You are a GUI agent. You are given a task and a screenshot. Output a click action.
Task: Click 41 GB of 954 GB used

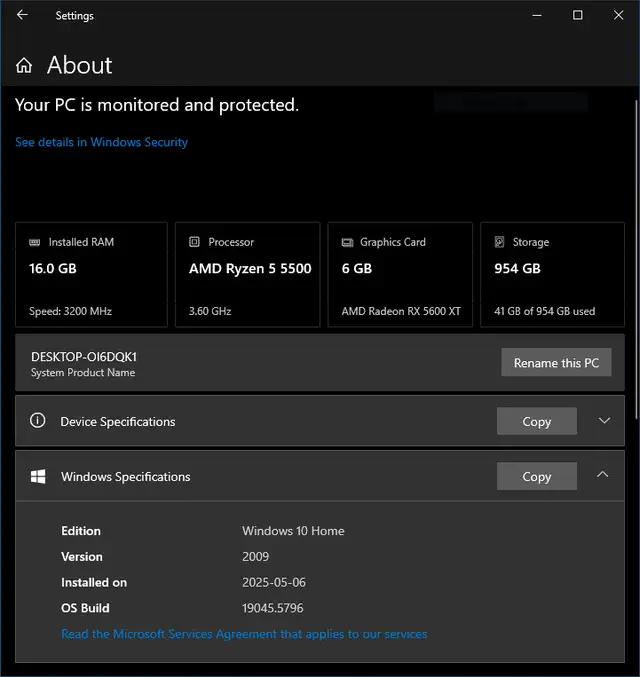(x=545, y=311)
